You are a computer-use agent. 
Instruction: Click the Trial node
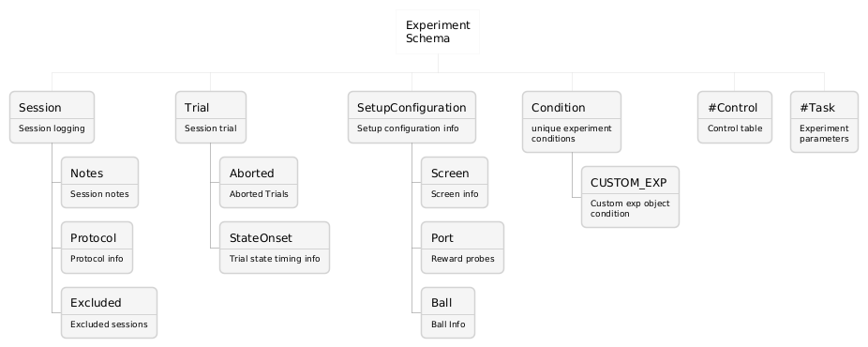point(211,117)
